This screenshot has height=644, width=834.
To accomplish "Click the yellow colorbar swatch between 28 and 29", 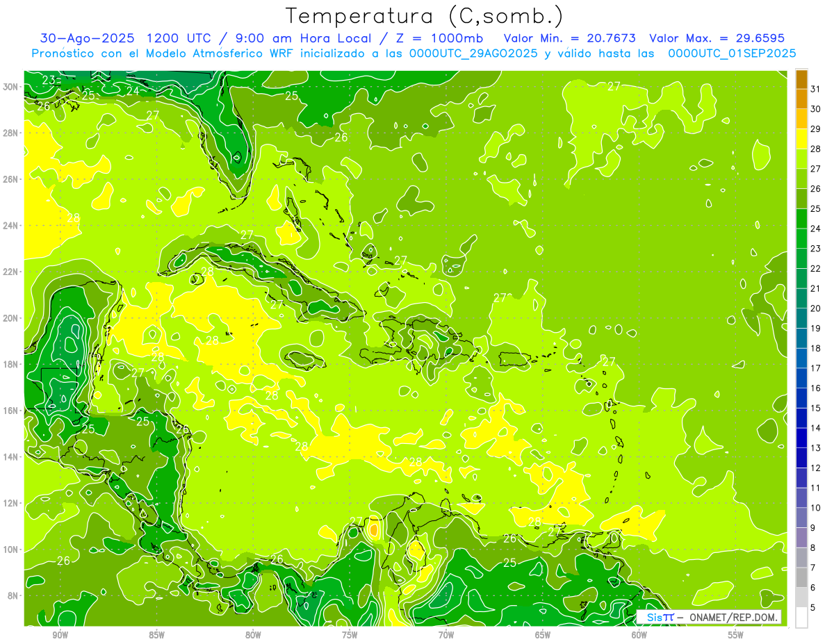I will pos(801,139).
